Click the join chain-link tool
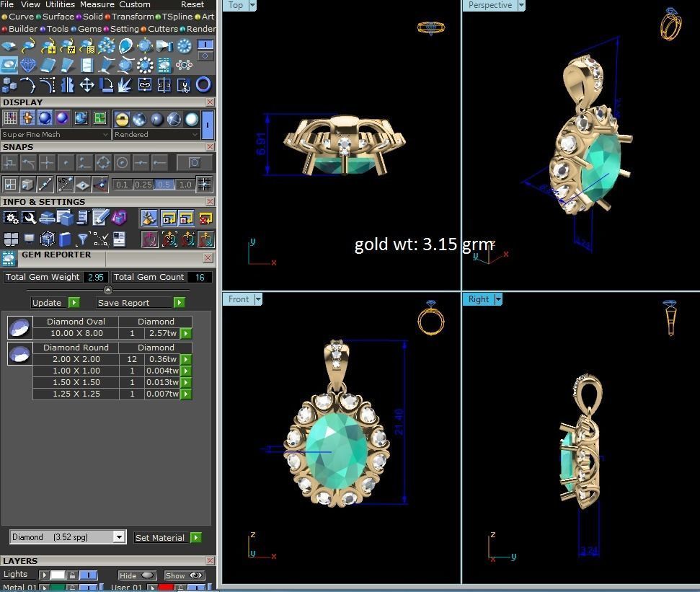This screenshot has width=700, height=592. [x=145, y=85]
